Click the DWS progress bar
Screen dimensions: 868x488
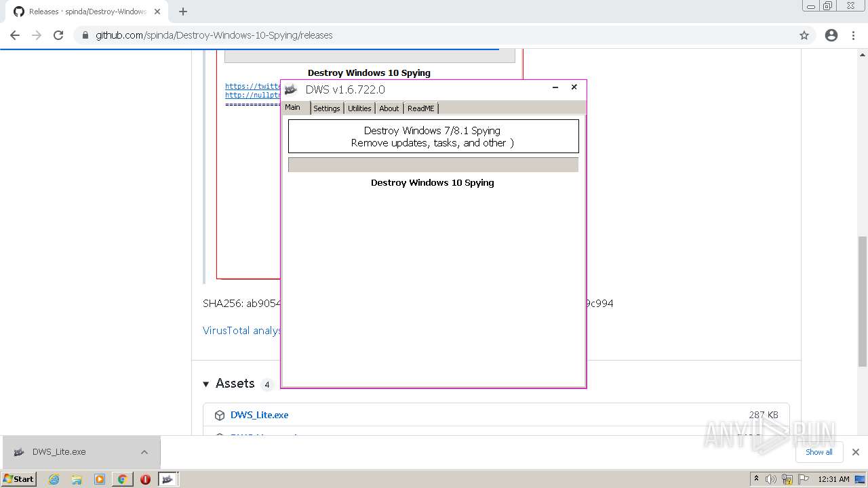433,165
